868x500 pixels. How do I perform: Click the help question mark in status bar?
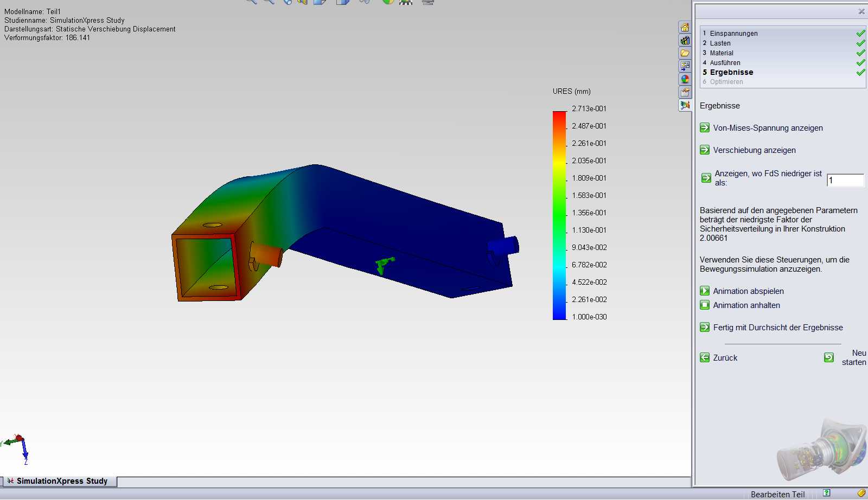click(826, 493)
